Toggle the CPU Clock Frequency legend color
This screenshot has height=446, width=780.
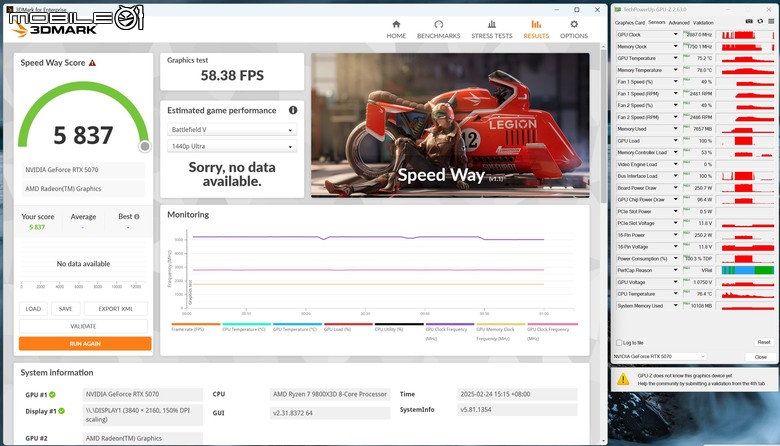[x=450, y=324]
